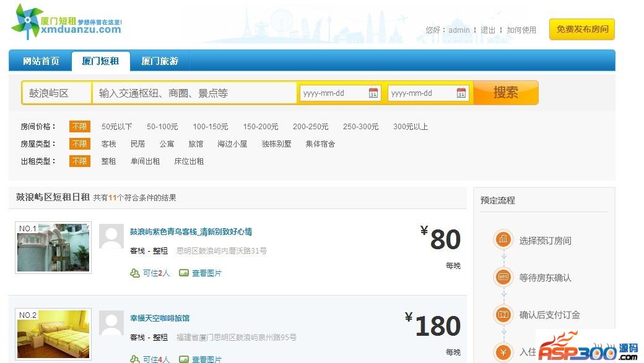Click the check-out date field
644x363 pixels.
click(x=429, y=93)
